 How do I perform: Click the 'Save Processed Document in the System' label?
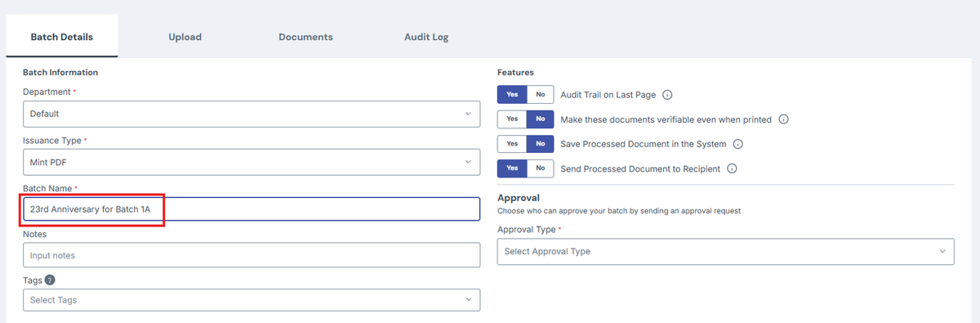coord(644,144)
